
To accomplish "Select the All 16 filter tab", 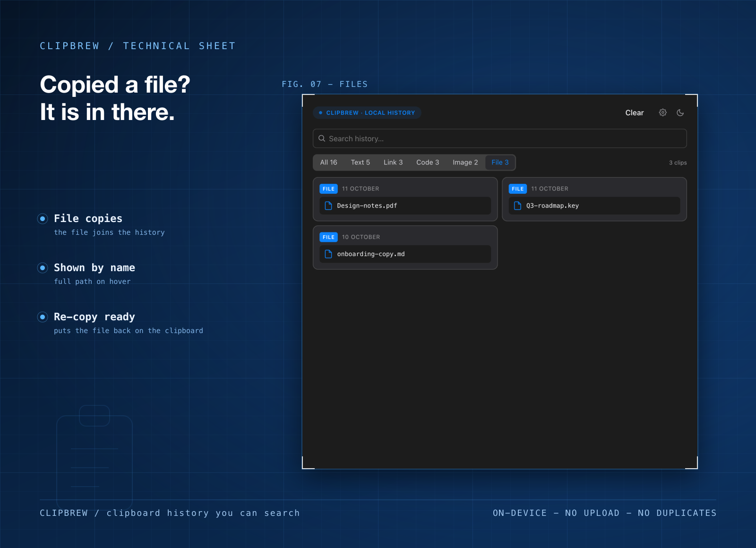I will pyautogui.click(x=329, y=163).
